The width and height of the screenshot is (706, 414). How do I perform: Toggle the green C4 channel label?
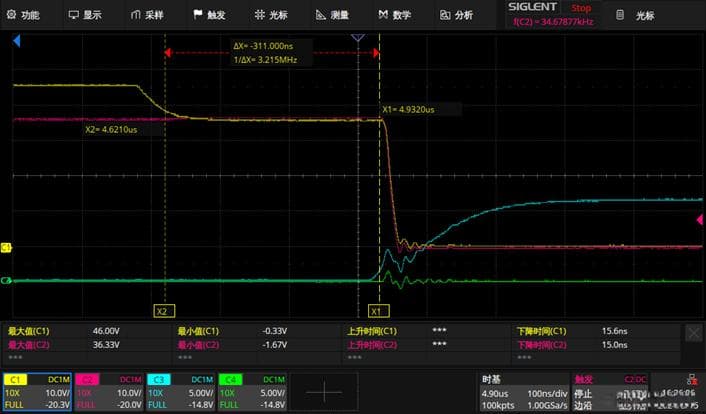231,380
